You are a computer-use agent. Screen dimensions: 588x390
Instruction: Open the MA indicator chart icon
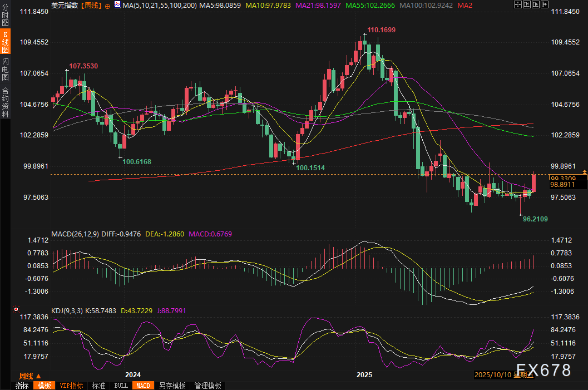tap(116, 6)
